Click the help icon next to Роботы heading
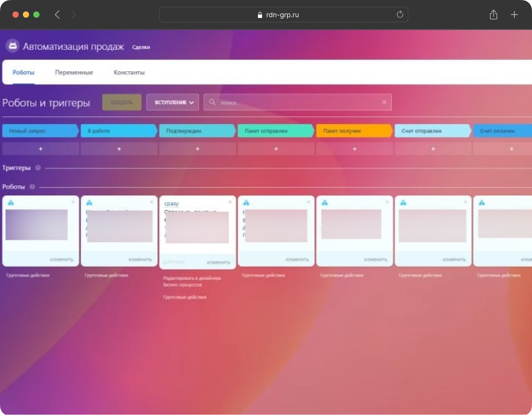The width and height of the screenshot is (532, 416). pos(32,187)
